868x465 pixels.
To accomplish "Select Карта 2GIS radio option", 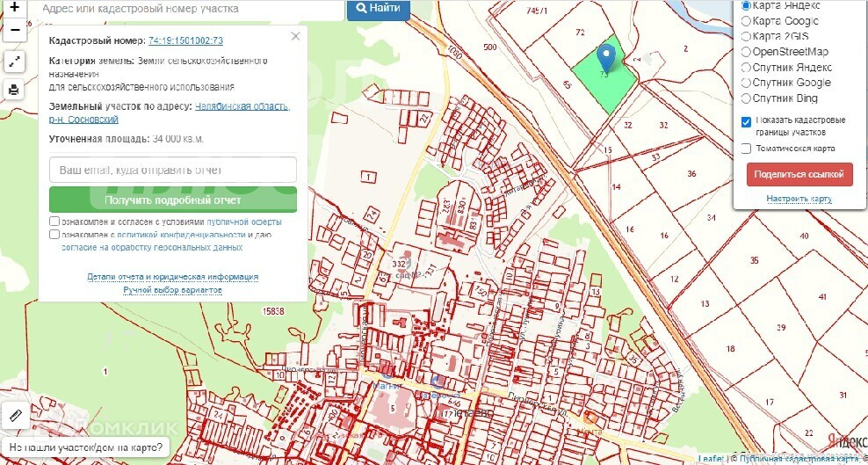I will coord(746,37).
